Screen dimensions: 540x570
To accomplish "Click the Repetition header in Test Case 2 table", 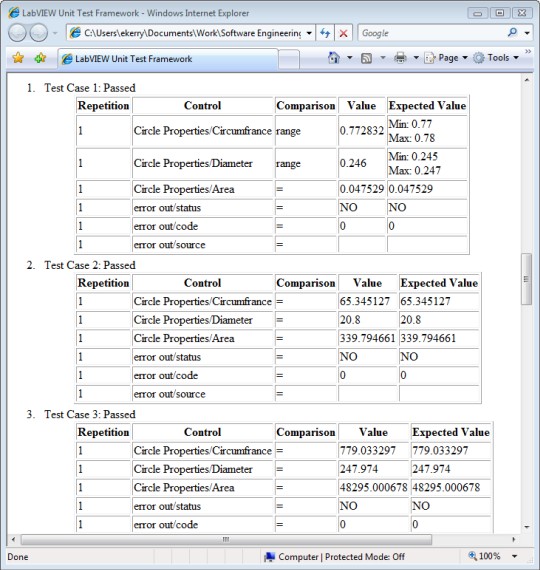I will pyautogui.click(x=103, y=283).
